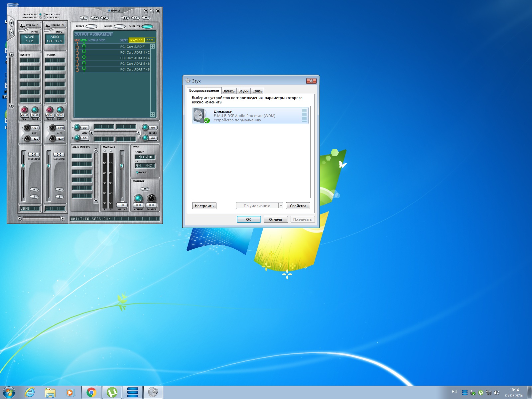
Task: Click the output list scroll down arrow
Action: (x=153, y=114)
